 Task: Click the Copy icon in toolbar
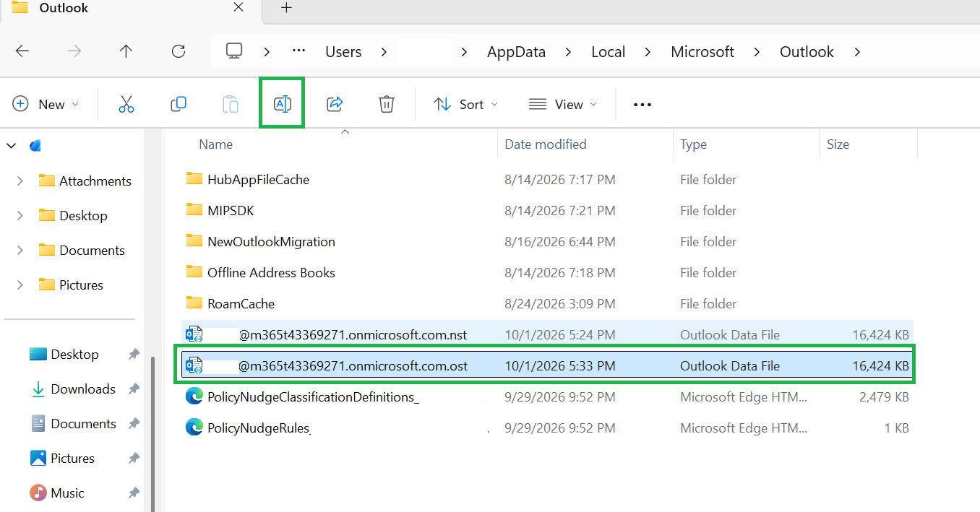tap(179, 105)
